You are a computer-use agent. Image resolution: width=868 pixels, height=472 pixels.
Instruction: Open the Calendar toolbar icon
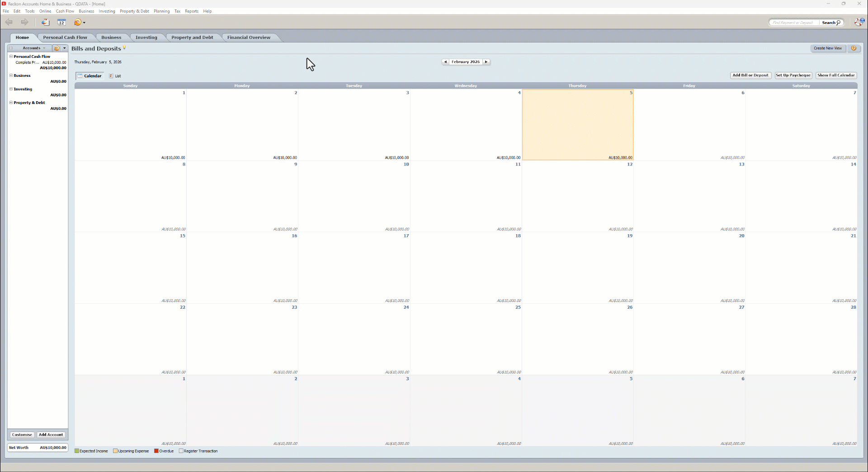pyautogui.click(x=61, y=22)
